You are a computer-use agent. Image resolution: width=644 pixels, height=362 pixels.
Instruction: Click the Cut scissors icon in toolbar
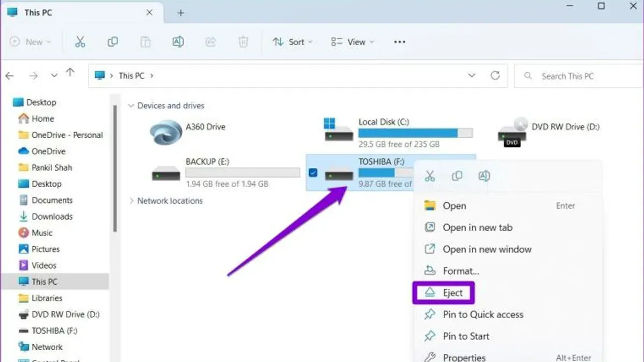80,42
